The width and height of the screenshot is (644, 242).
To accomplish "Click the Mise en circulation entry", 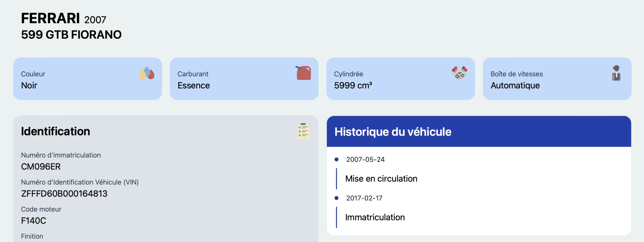I will [381, 179].
